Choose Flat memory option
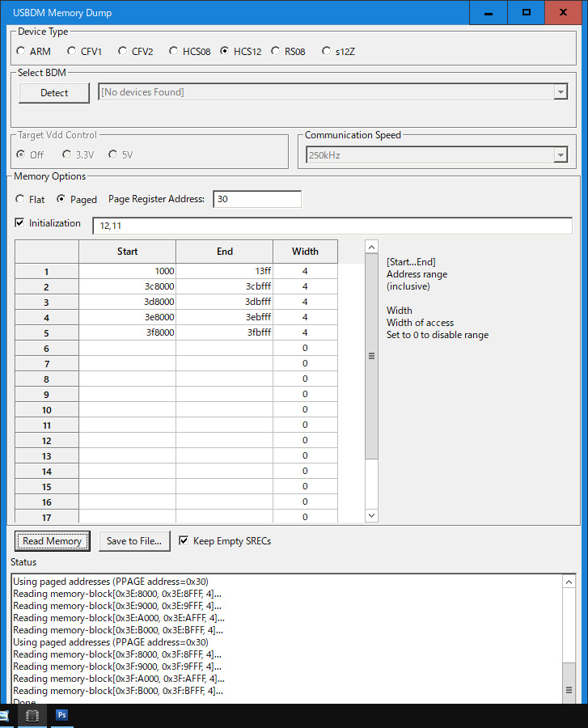Image resolution: width=588 pixels, height=728 pixels. [x=30, y=200]
